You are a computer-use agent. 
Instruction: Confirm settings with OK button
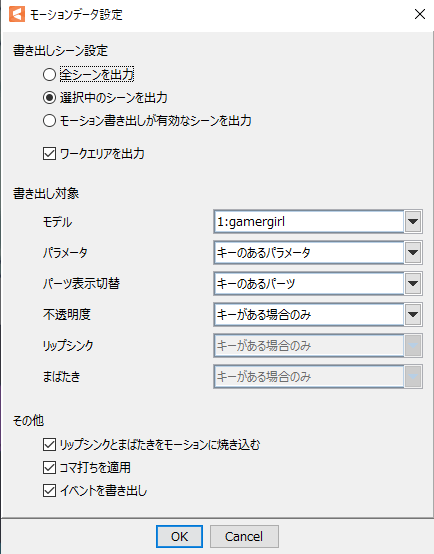coord(179,536)
